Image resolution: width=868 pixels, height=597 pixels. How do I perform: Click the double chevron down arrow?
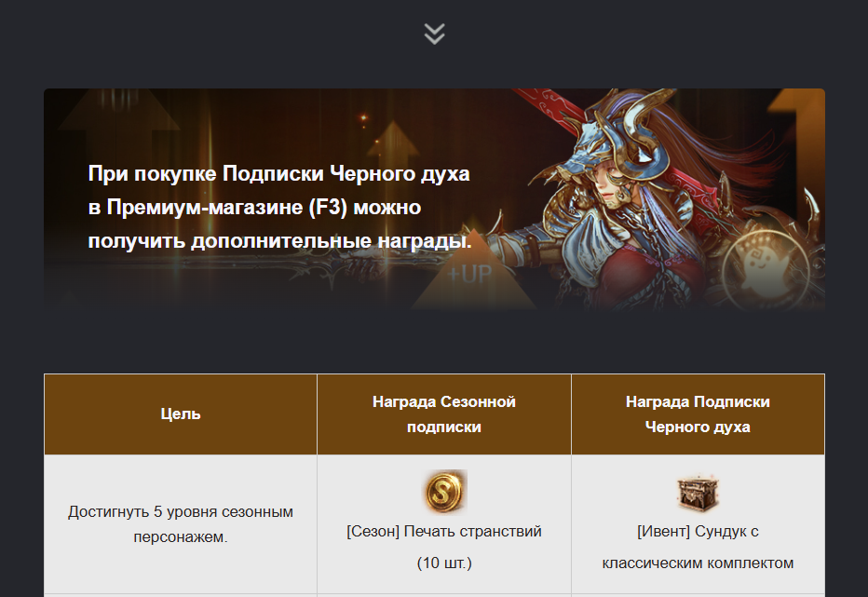pyautogui.click(x=435, y=34)
